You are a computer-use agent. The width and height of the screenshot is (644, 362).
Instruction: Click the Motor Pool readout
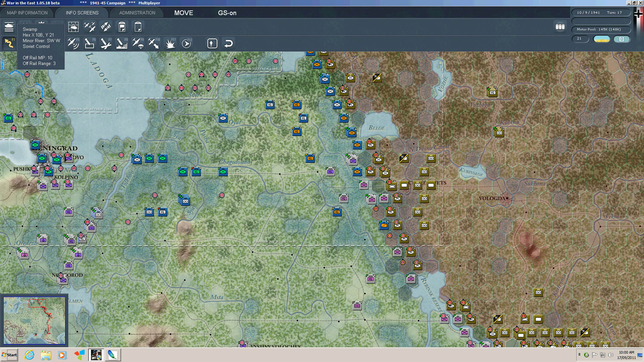601,29
